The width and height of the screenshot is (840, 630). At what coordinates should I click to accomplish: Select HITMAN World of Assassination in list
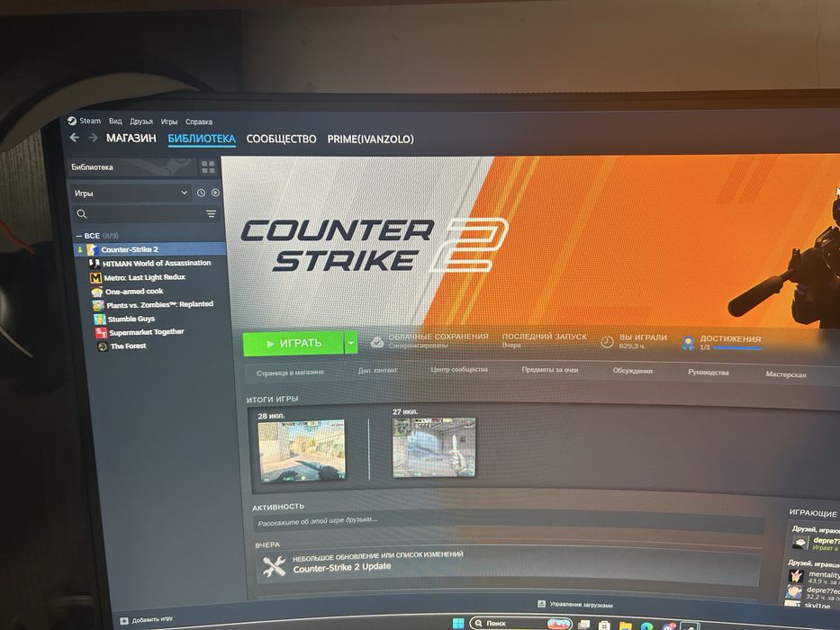point(157,263)
